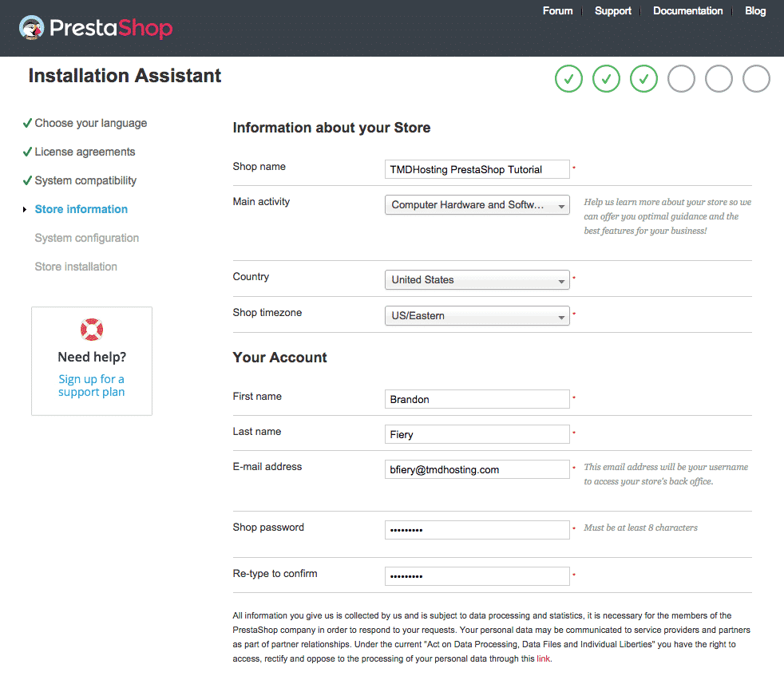
Task: Click the PrestaShop penguin logo
Action: pos(32,27)
